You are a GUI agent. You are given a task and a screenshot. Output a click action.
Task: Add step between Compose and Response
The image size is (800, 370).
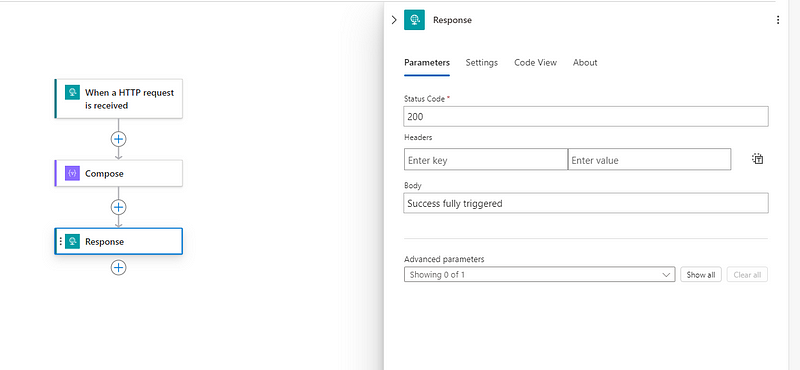(118, 207)
